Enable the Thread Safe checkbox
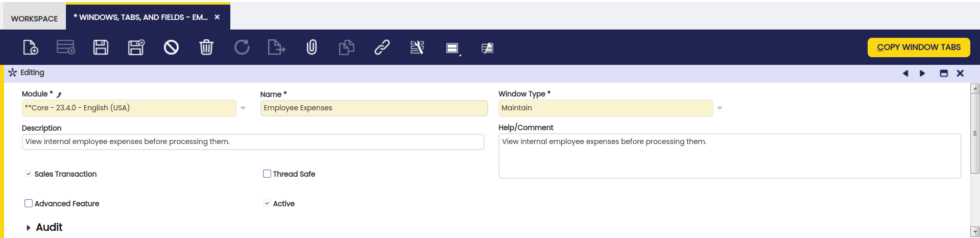The height and width of the screenshot is (238, 980). (x=267, y=174)
